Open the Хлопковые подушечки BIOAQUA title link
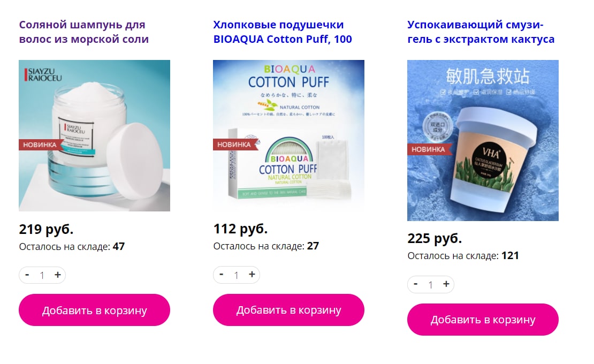The image size is (594, 364). tap(283, 32)
